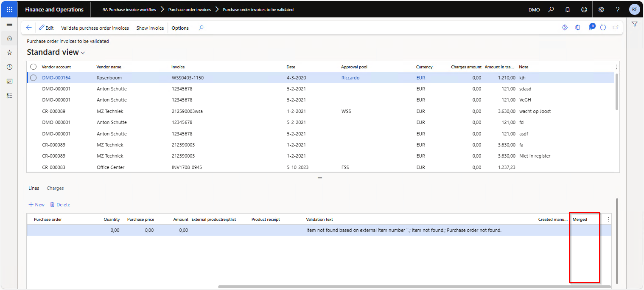Click the back arrow in action pane

coord(29,28)
